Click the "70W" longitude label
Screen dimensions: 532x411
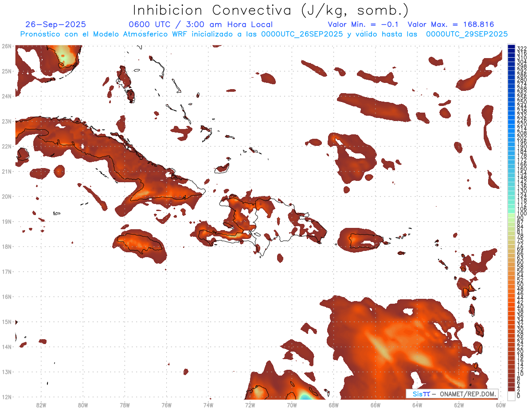pyautogui.click(x=292, y=405)
